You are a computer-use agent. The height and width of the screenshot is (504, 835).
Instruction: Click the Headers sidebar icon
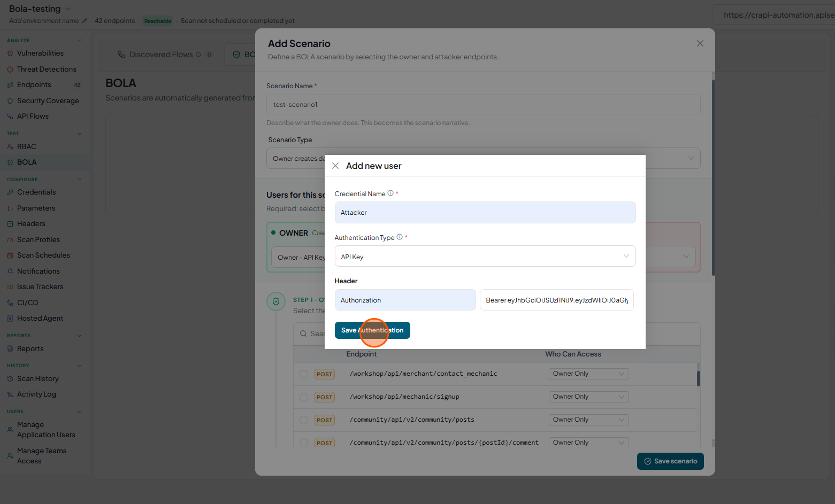[10, 224]
